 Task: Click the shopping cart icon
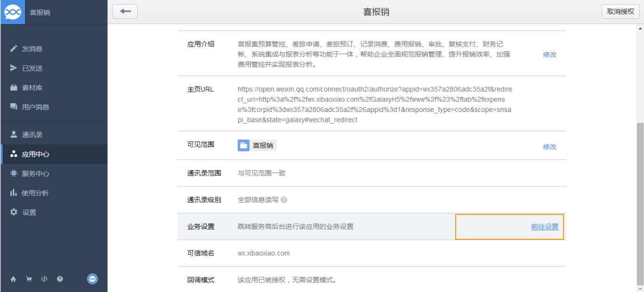point(29,279)
